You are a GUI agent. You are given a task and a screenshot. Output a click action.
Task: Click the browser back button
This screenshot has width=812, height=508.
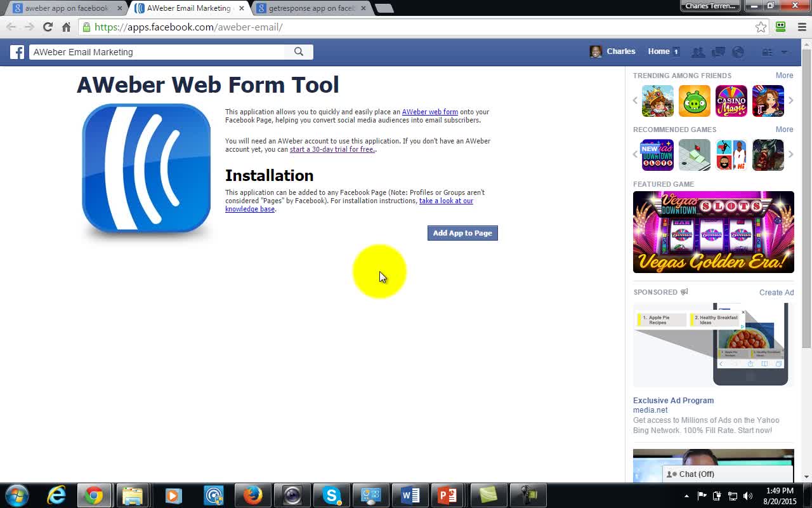pos(11,27)
